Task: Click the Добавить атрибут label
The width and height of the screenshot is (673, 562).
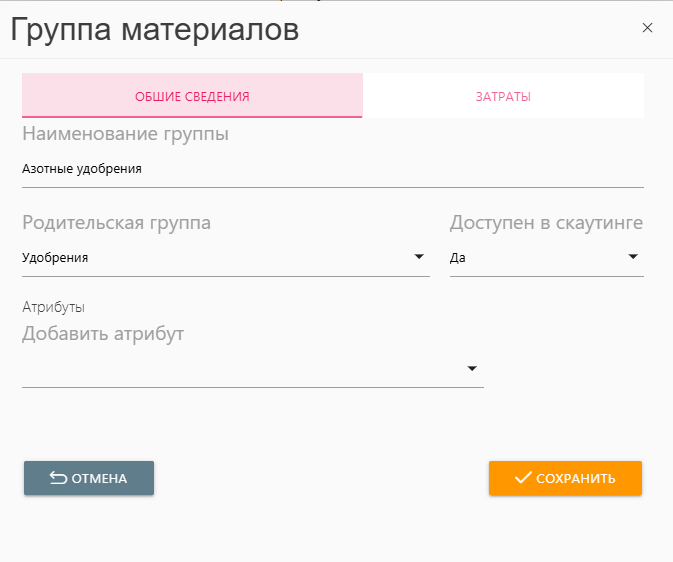Action: pyautogui.click(x=103, y=333)
